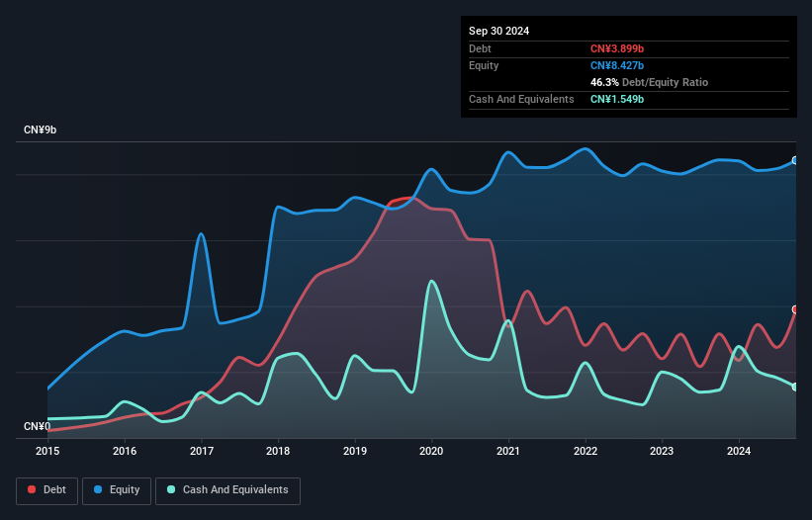The height and width of the screenshot is (520, 812).
Task: Select the red Debt endpoint marker
Action: click(795, 309)
